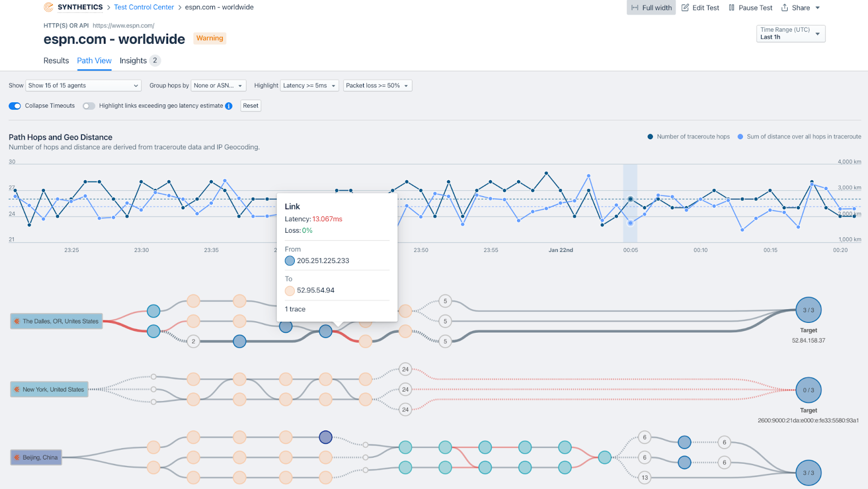
Task: Disable the Collapse Timeouts toggle
Action: 15,105
